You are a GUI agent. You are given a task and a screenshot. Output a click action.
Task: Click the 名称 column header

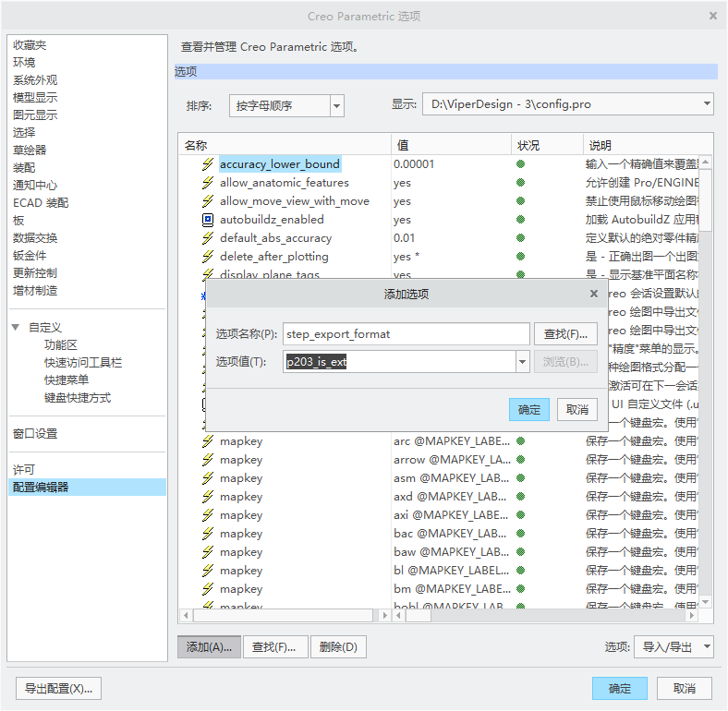click(285, 145)
